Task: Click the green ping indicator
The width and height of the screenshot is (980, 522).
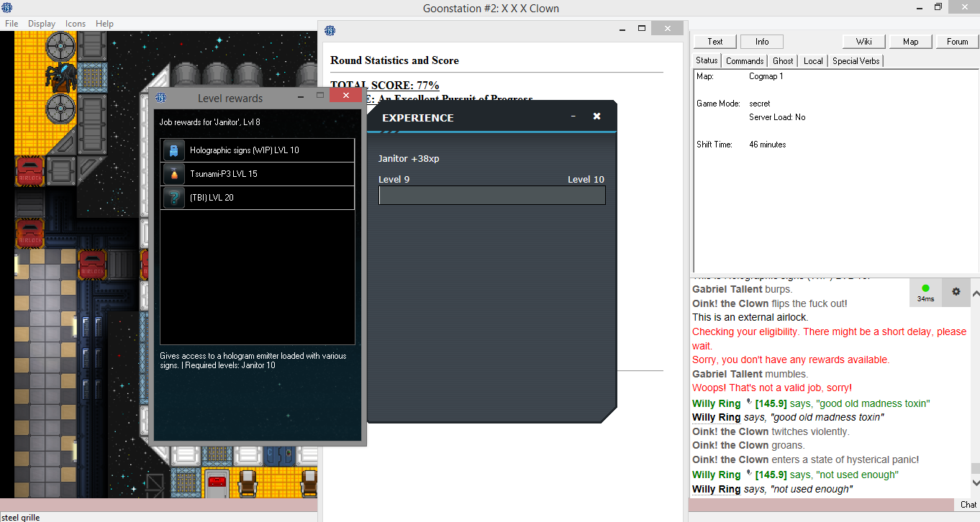Action: pos(925,289)
